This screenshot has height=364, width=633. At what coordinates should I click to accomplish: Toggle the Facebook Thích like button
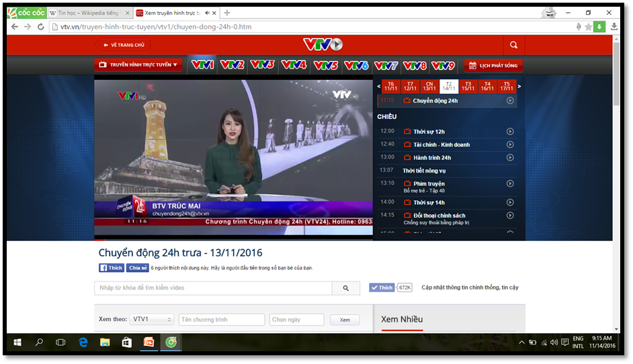pyautogui.click(x=112, y=267)
